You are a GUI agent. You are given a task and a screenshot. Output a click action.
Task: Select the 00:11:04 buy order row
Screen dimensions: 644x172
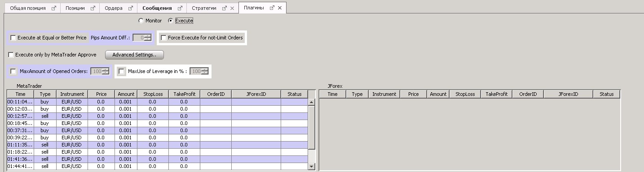coord(158,102)
